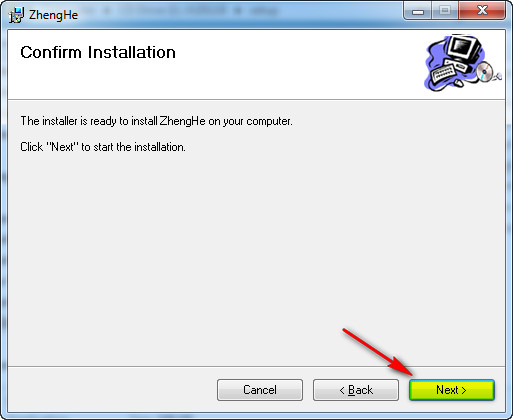Click the 'installer is ready to install' sentence
The height and width of the screenshot is (420, 513).
[x=156, y=121]
